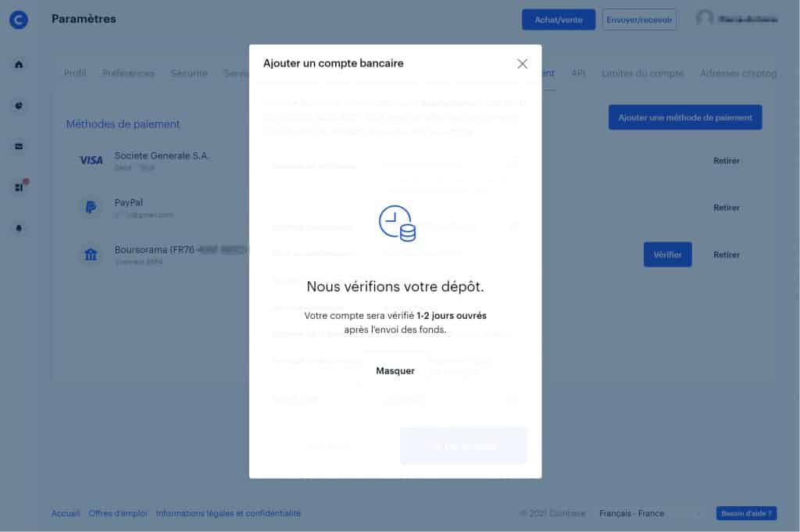Open the sidebar icon showing a red notification badge
This screenshot has width=800, height=532.
click(19, 187)
